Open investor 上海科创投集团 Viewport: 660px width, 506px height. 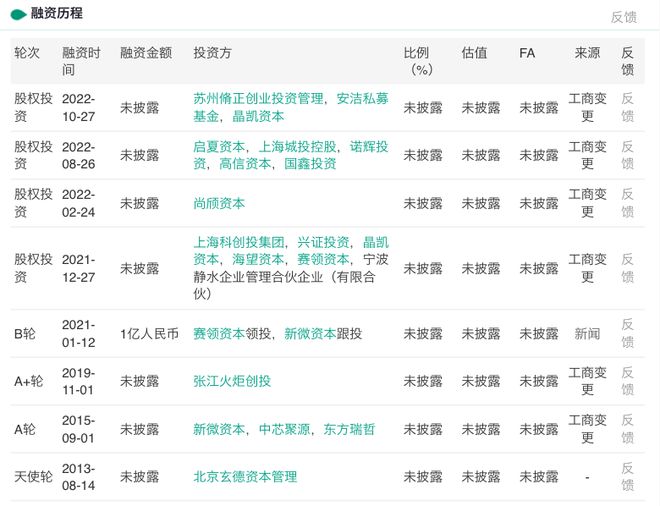[x=239, y=242]
